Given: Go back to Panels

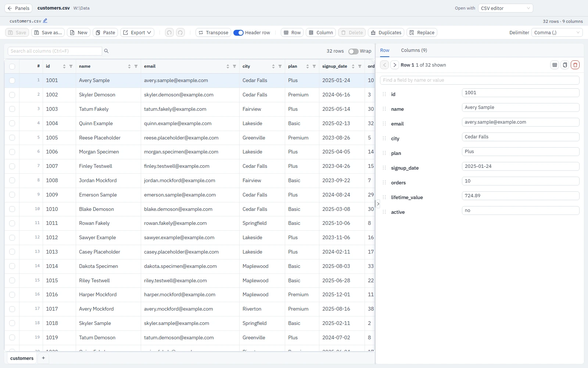Looking at the screenshot, I should (18, 8).
